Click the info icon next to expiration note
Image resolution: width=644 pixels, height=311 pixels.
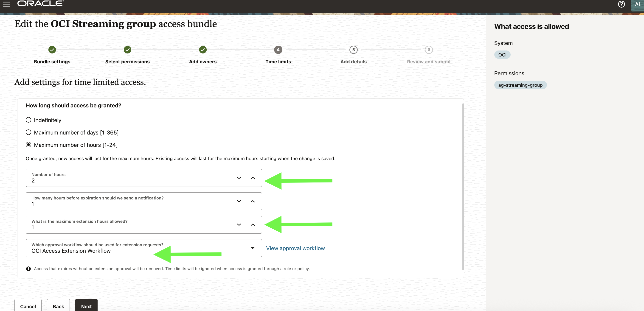click(28, 269)
